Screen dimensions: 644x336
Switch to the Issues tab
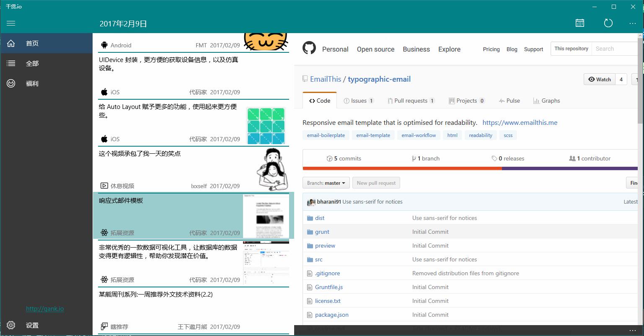(359, 101)
